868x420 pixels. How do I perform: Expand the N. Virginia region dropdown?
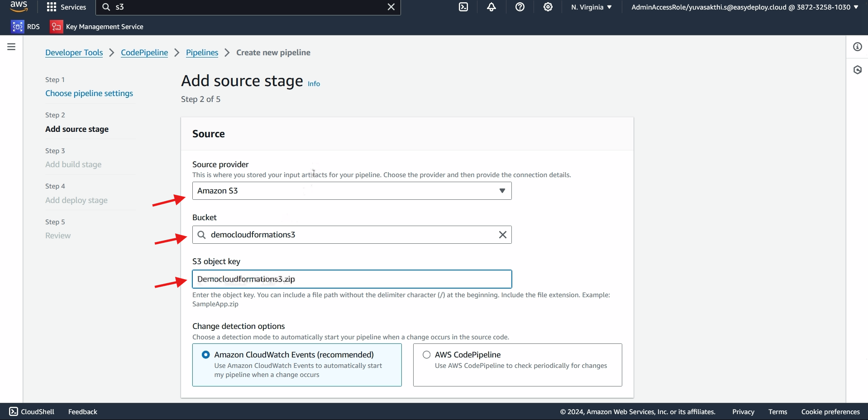pos(591,7)
